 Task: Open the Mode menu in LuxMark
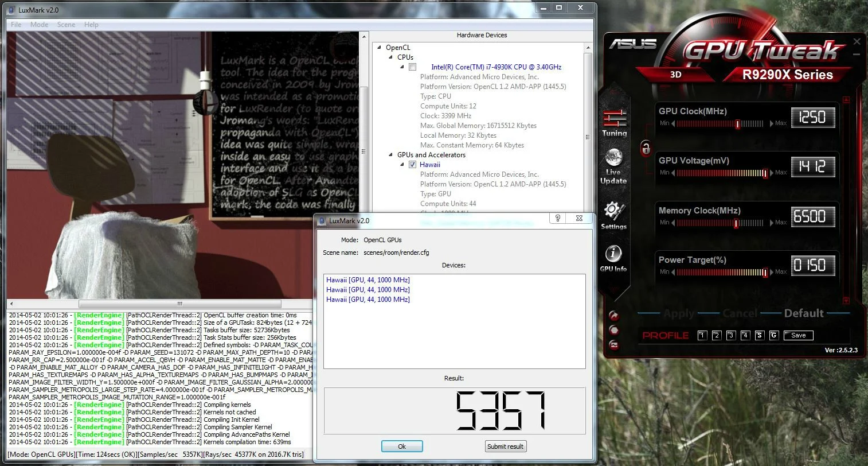coord(39,25)
